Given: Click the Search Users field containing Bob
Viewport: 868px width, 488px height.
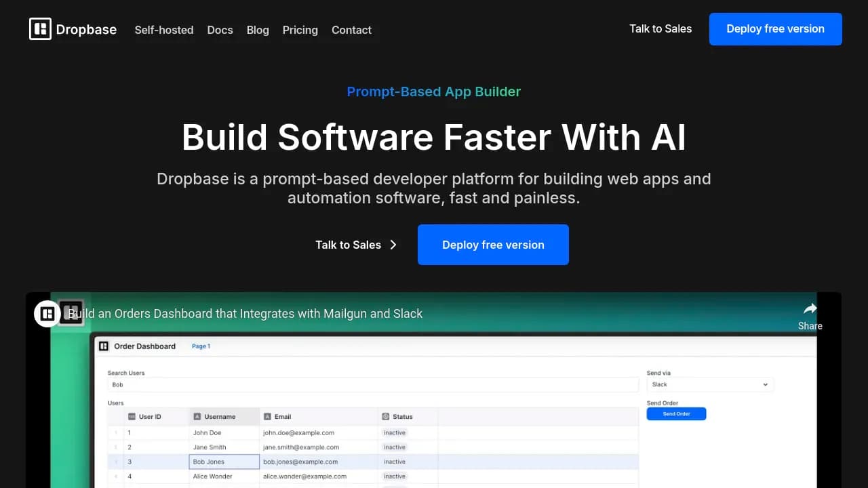Looking at the screenshot, I should click(373, 384).
